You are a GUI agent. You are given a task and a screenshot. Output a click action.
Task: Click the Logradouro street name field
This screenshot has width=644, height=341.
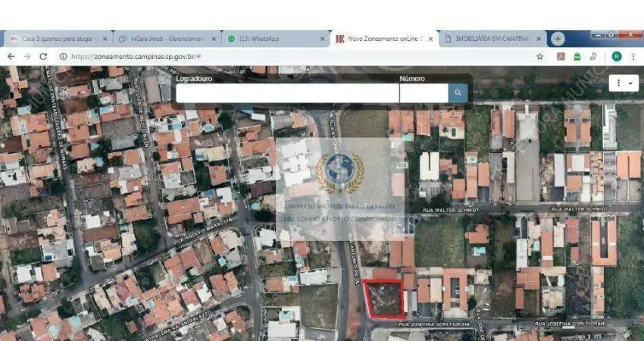287,93
